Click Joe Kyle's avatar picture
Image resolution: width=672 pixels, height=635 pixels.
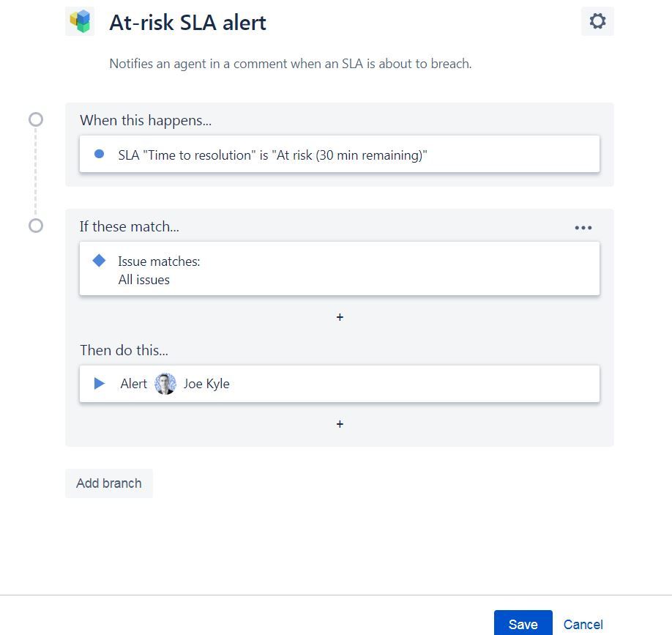(165, 383)
